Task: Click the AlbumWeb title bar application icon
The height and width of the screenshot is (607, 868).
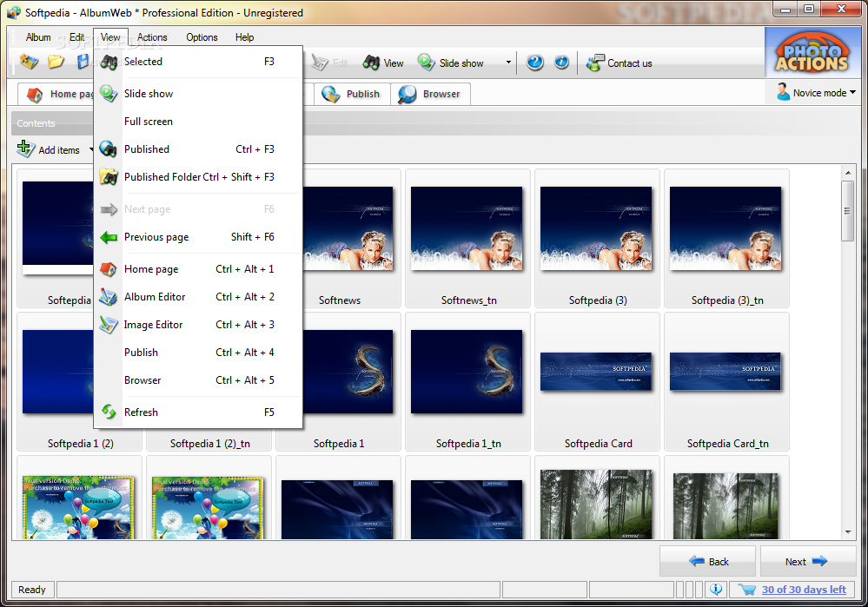Action: [13, 13]
